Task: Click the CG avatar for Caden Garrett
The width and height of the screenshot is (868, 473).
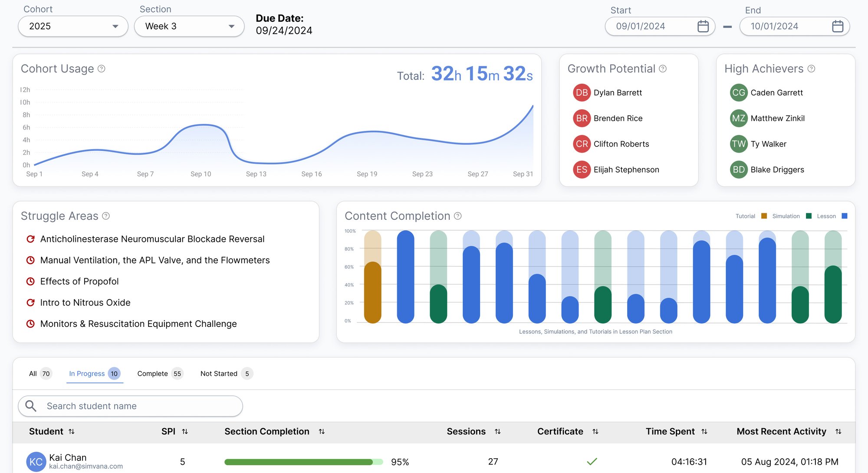Action: (x=739, y=93)
